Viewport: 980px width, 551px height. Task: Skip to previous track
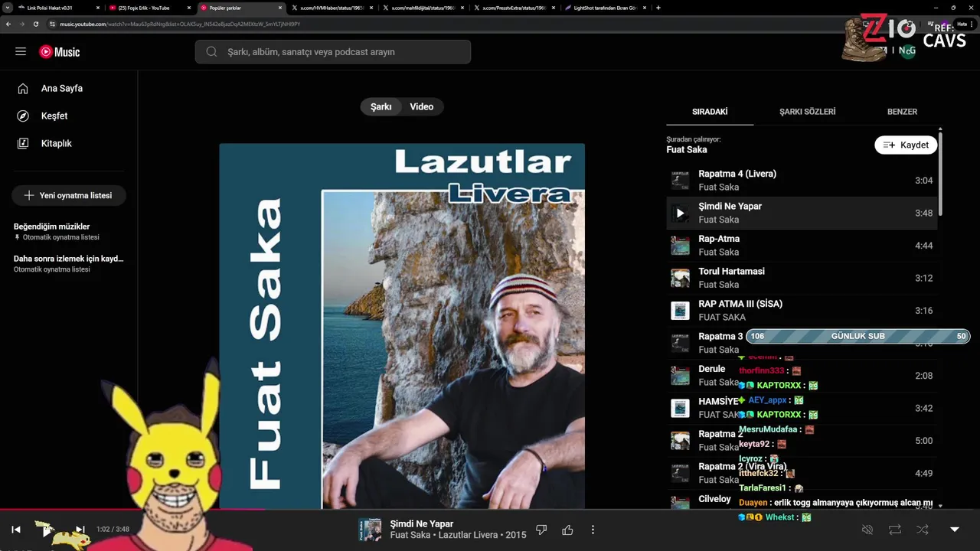point(16,530)
